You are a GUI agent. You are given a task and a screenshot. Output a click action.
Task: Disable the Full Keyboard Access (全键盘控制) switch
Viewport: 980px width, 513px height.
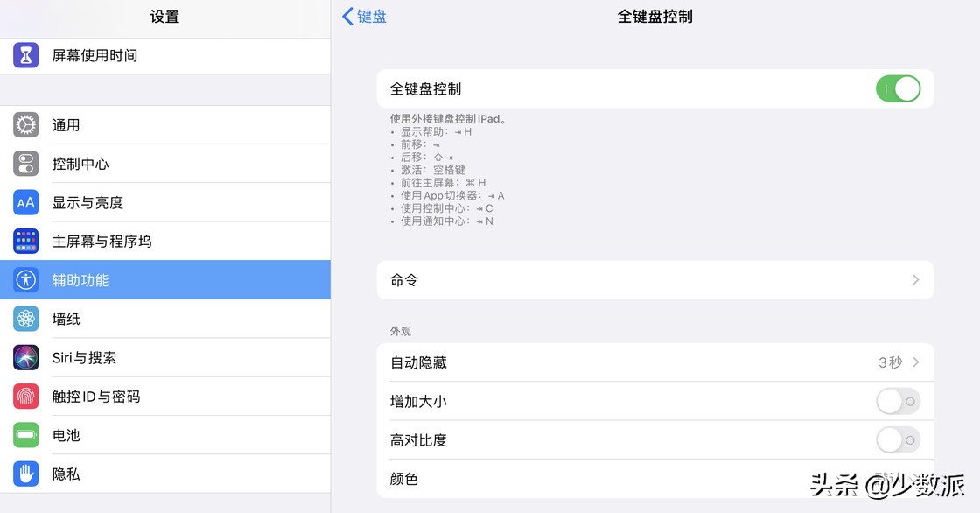pos(898,88)
